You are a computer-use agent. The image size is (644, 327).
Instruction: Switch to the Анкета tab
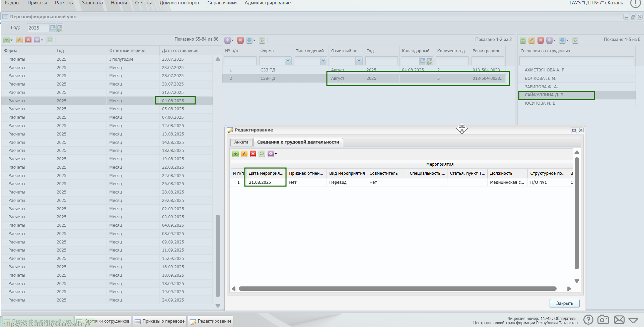coord(241,142)
